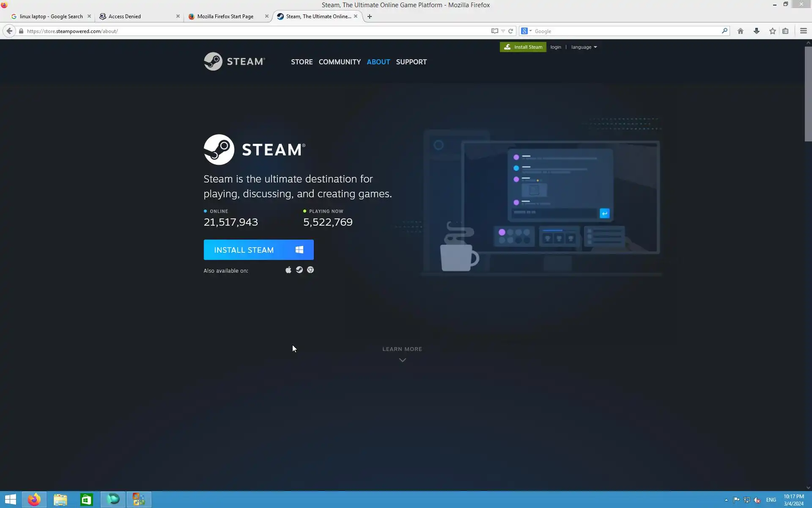Open Windows Store from the taskbar

[86, 500]
